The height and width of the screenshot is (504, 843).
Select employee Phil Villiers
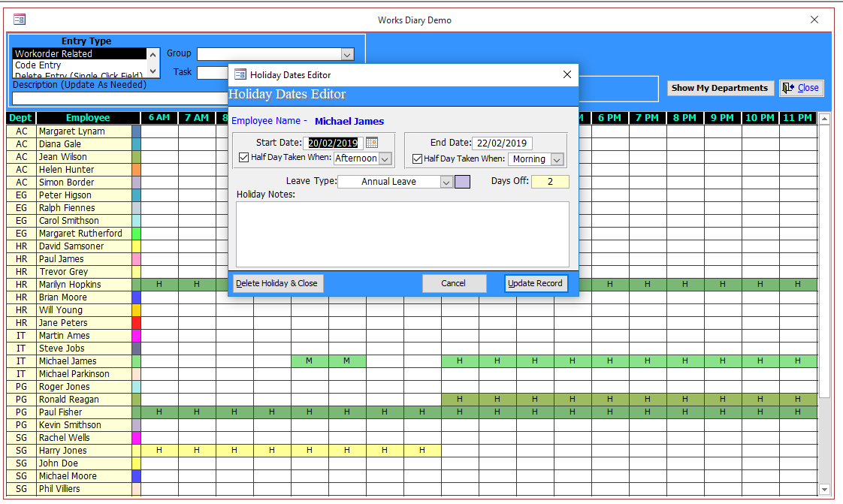[84, 489]
